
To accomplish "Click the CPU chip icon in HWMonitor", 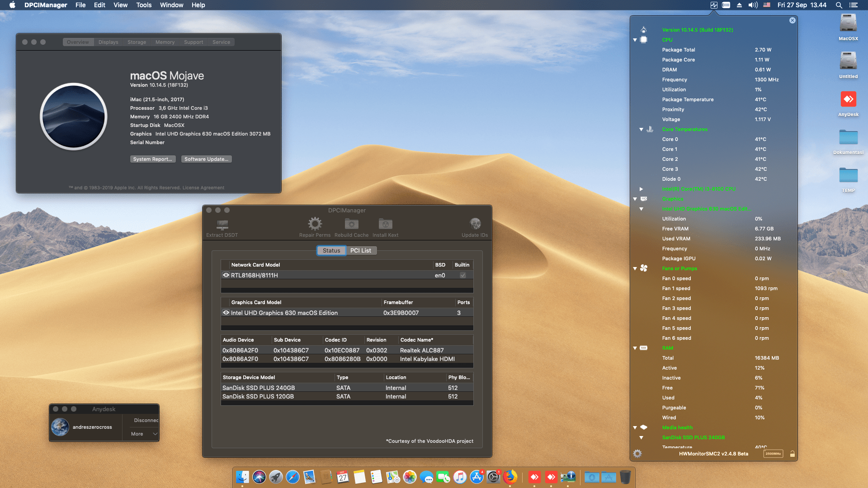I will click(x=644, y=40).
